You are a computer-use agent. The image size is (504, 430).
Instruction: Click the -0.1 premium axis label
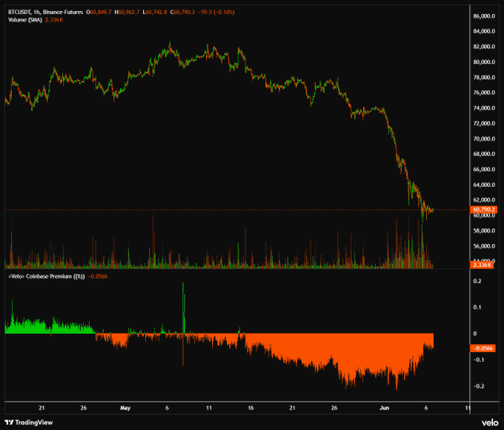(479, 360)
